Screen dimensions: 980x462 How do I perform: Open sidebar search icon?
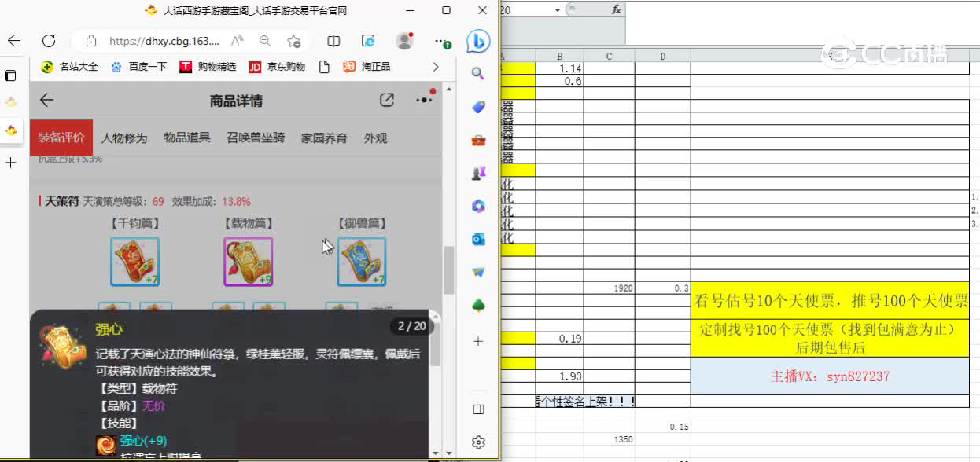(478, 74)
